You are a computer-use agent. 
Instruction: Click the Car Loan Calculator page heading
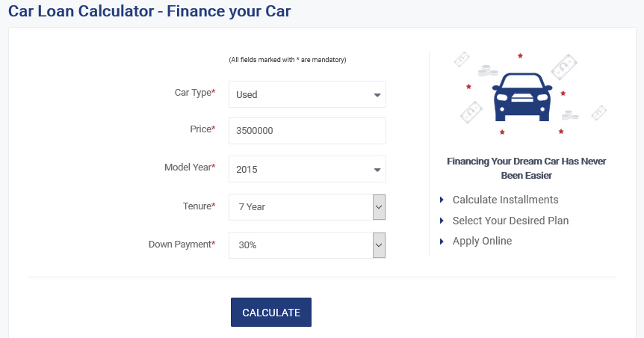(149, 11)
